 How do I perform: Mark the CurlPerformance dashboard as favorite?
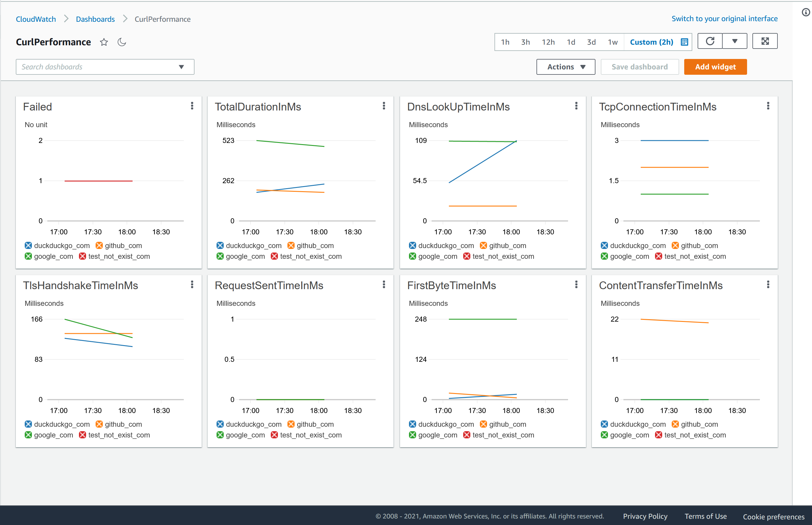pyautogui.click(x=104, y=42)
